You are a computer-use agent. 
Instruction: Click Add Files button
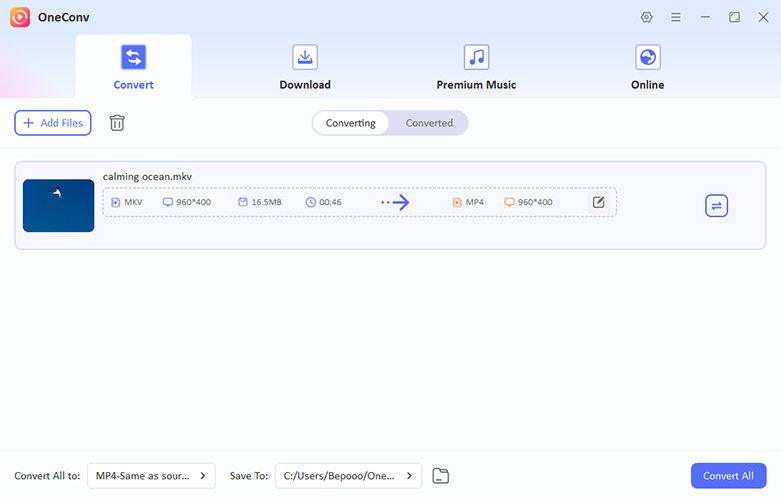53,123
